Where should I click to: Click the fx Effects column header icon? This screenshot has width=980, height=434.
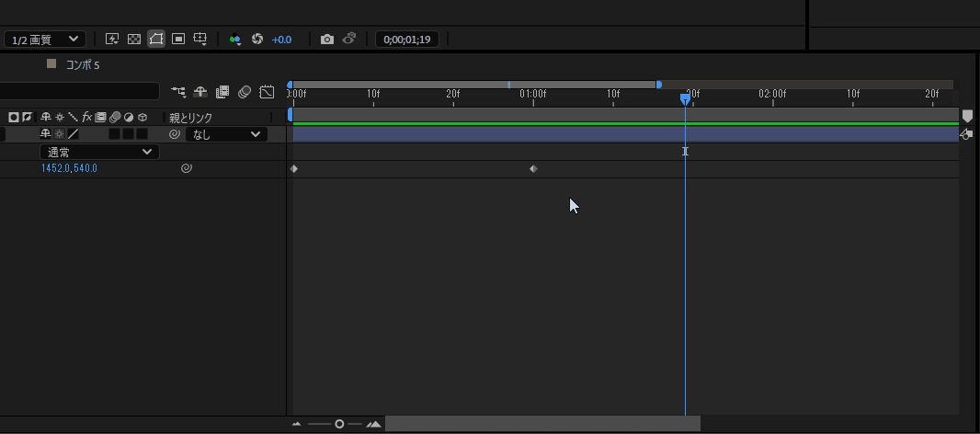point(86,117)
